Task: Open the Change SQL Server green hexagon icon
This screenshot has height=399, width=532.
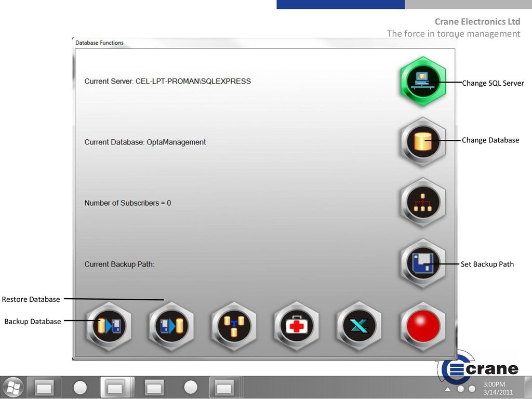Action: click(423, 82)
